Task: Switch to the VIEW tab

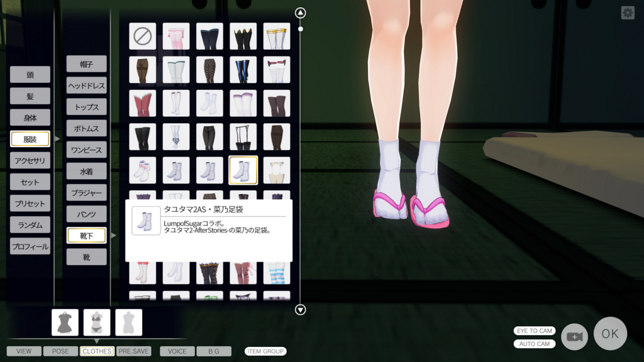Action: click(x=24, y=351)
